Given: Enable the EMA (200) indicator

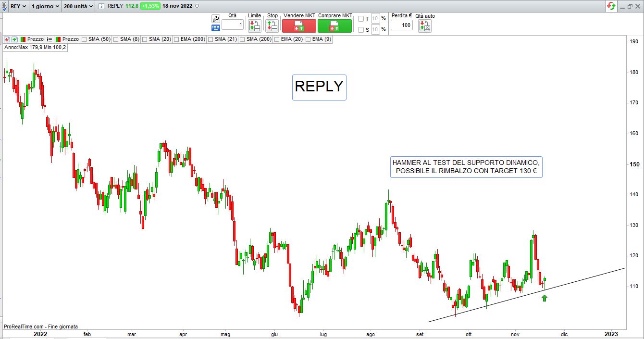Looking at the screenshot, I should coord(177,39).
